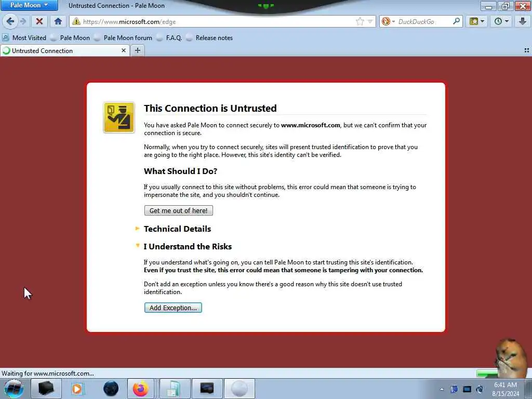This screenshot has height=399, width=532.
Task: Open the Pale Moon forum bookmark
Action: (123, 37)
